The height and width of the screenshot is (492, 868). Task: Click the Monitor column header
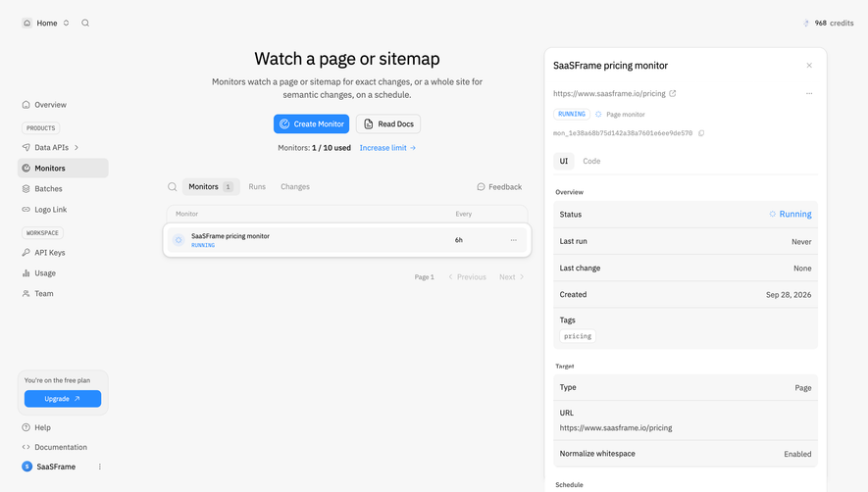click(186, 214)
